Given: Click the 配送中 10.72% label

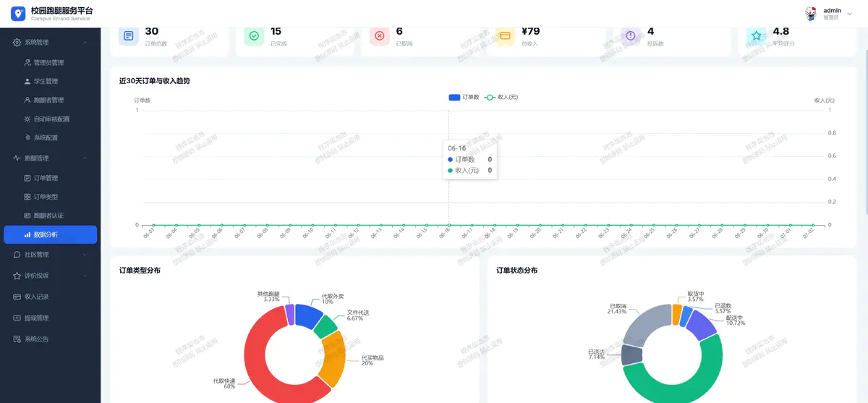Looking at the screenshot, I should coord(735,321).
